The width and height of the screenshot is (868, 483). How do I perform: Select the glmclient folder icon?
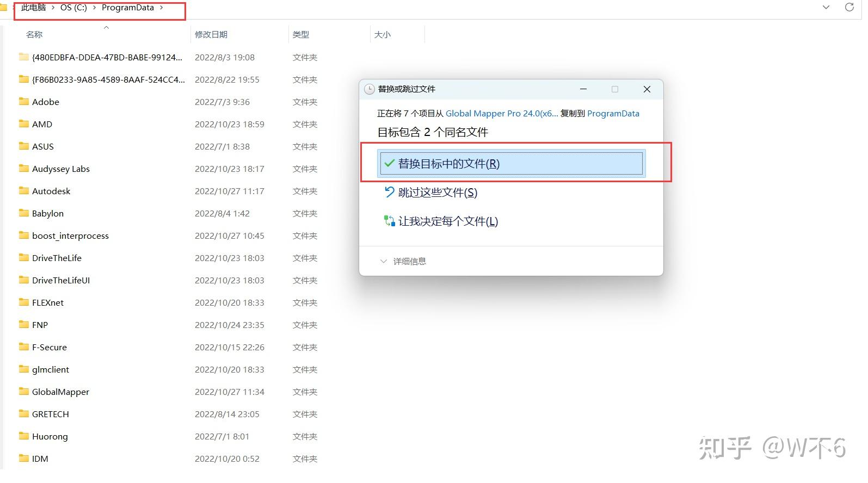click(23, 369)
